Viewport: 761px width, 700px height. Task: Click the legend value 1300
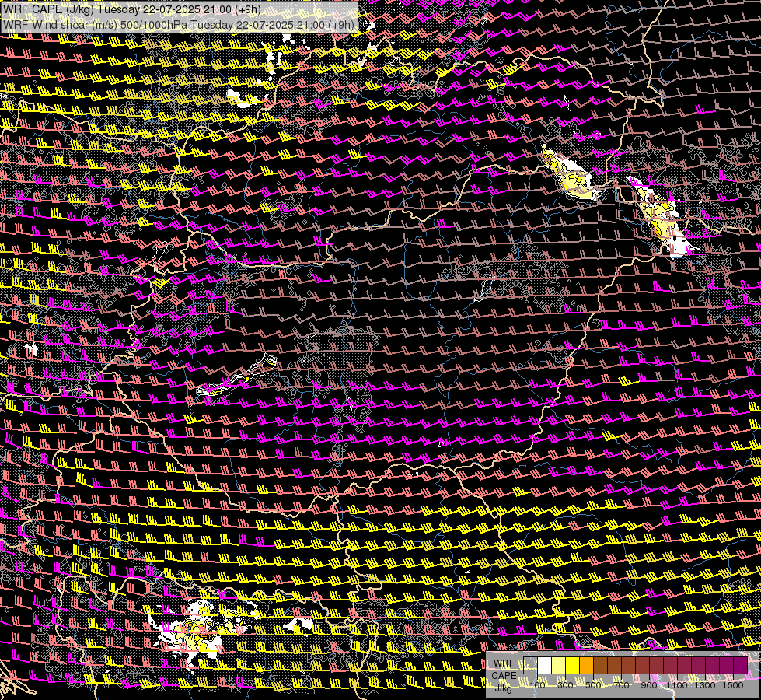[705, 685]
